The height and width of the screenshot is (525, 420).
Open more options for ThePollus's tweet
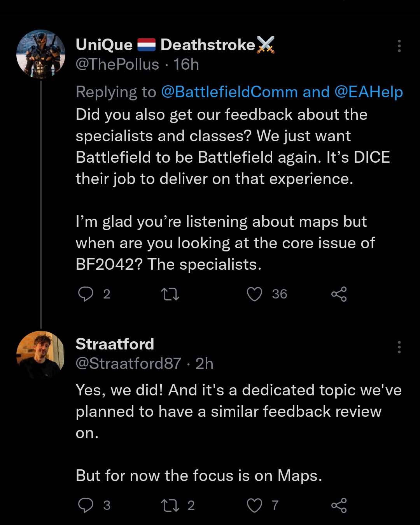click(399, 46)
